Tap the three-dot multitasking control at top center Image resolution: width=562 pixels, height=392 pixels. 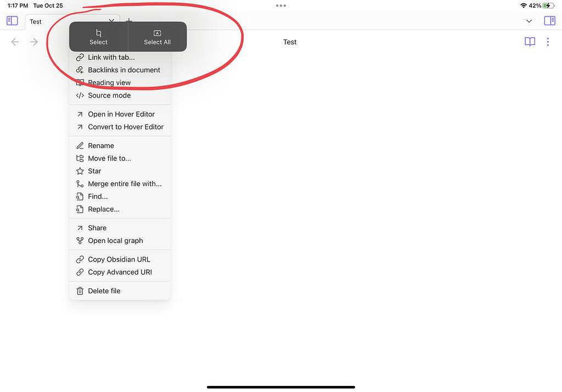pyautogui.click(x=281, y=5)
